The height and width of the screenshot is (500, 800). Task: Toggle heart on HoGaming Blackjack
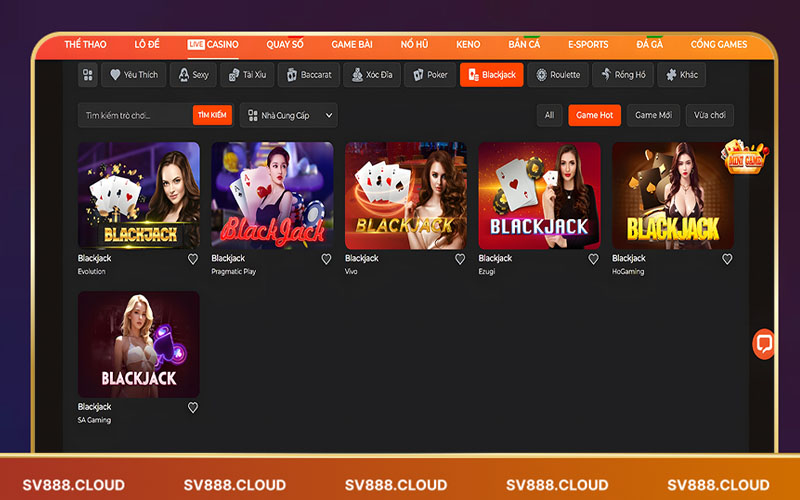[727, 259]
